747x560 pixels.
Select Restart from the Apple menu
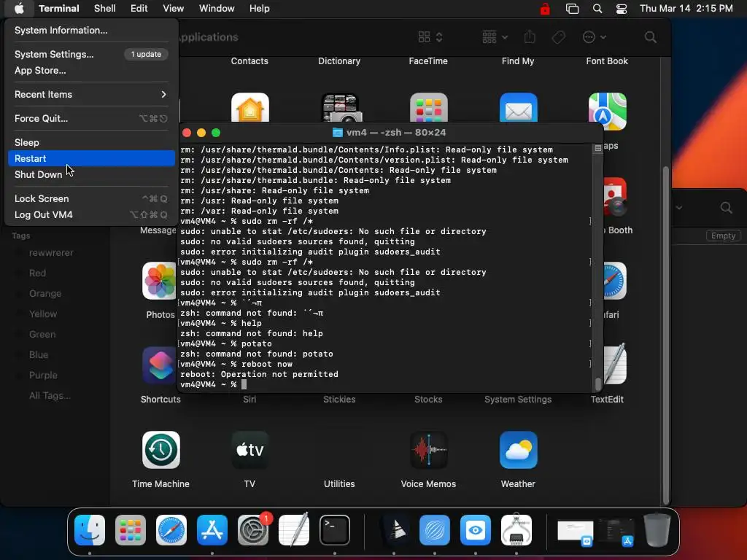tap(91, 158)
